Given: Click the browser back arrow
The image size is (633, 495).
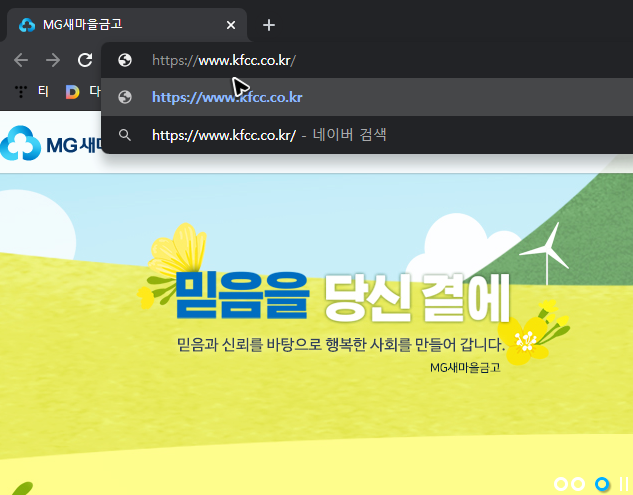Looking at the screenshot, I should click(21, 61).
